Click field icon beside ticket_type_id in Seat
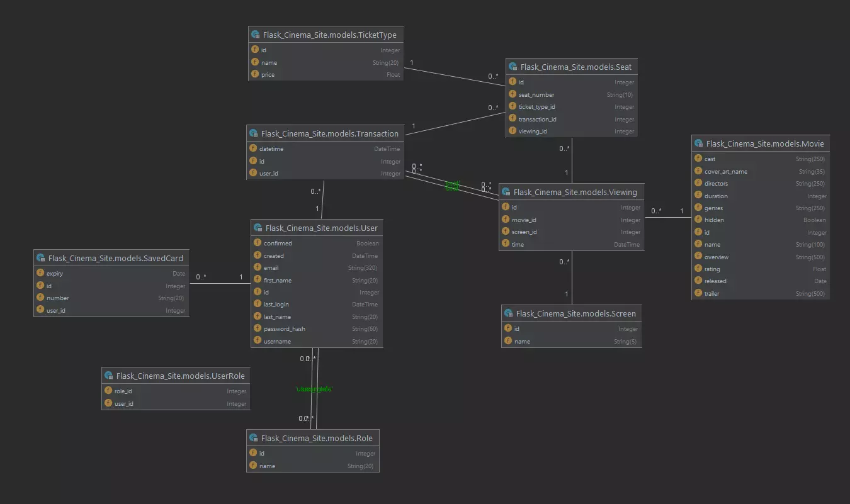The image size is (850, 504). 513,106
